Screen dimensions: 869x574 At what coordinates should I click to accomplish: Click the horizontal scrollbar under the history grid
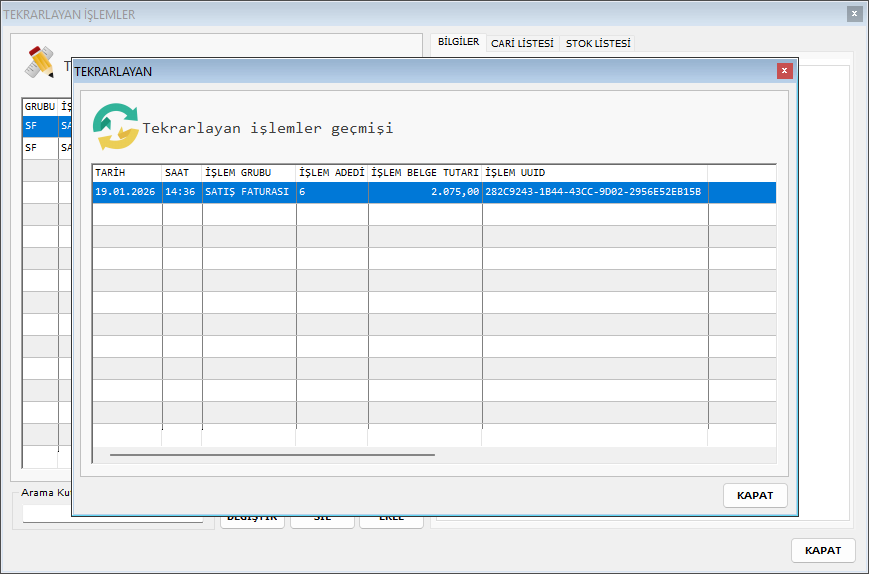click(x=272, y=454)
